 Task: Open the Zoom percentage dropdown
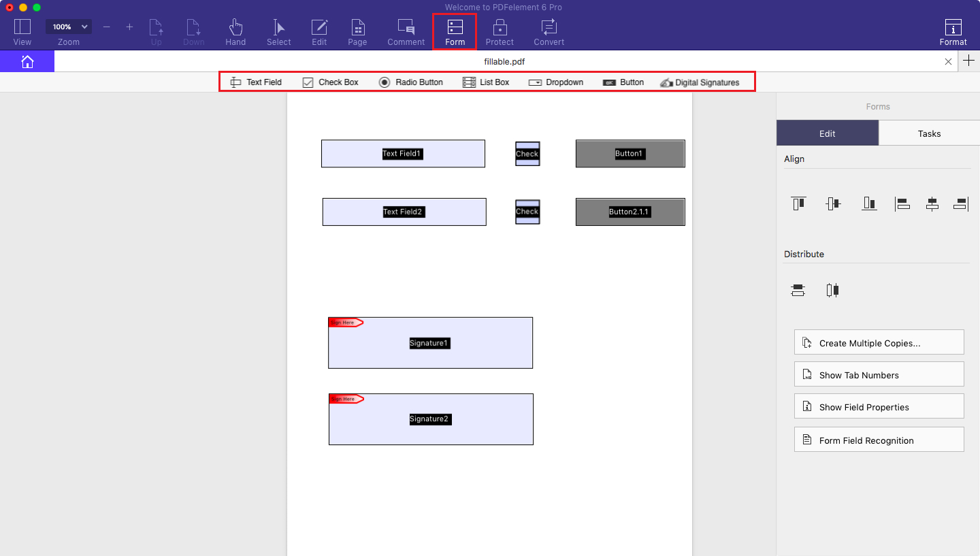[x=68, y=26]
